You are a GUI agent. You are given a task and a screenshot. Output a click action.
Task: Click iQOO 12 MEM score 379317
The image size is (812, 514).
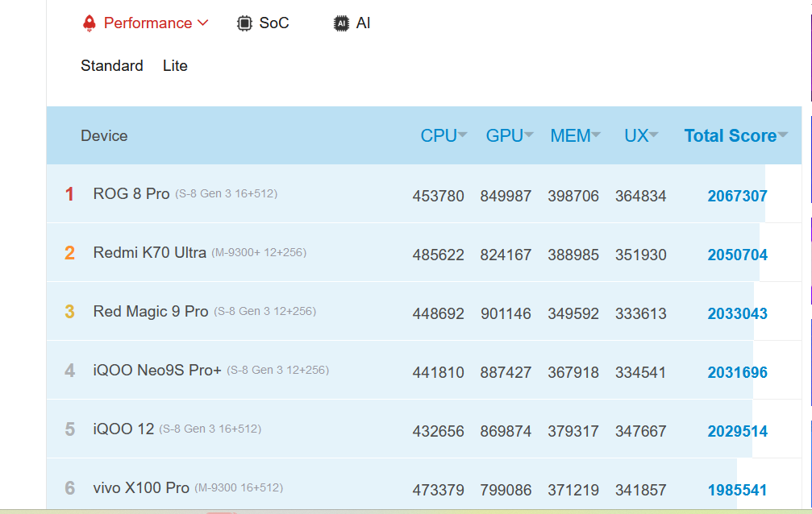(573, 431)
